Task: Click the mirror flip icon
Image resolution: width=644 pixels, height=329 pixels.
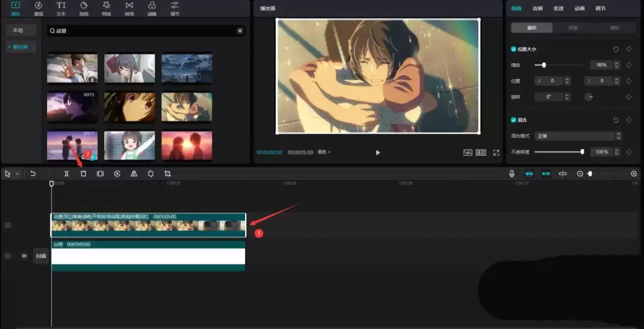Action: coord(134,173)
